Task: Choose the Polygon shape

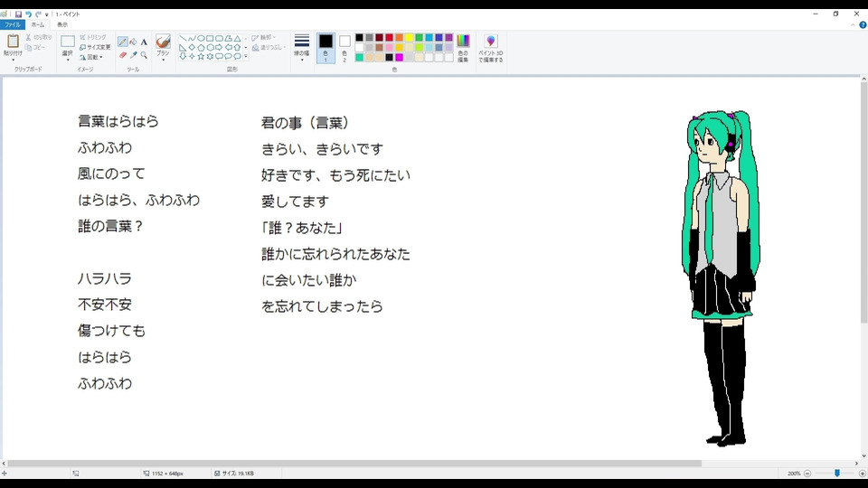Action: pyautogui.click(x=228, y=38)
